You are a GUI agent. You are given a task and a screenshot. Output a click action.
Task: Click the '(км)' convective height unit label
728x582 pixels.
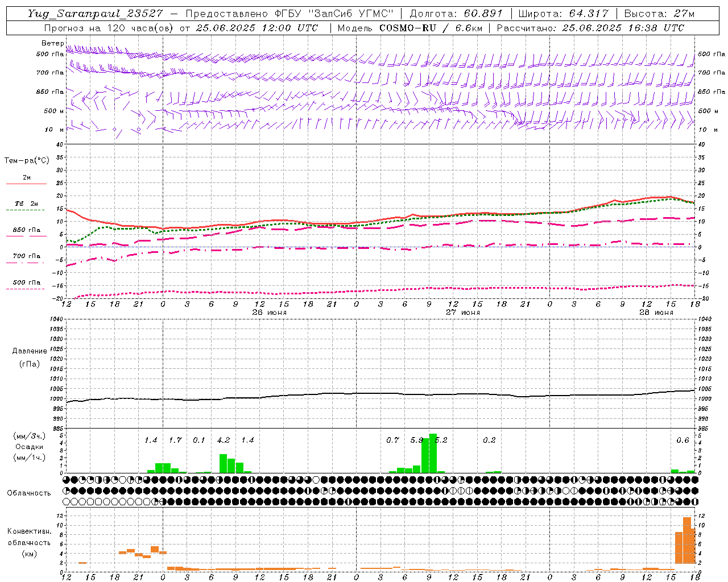[x=30, y=554]
